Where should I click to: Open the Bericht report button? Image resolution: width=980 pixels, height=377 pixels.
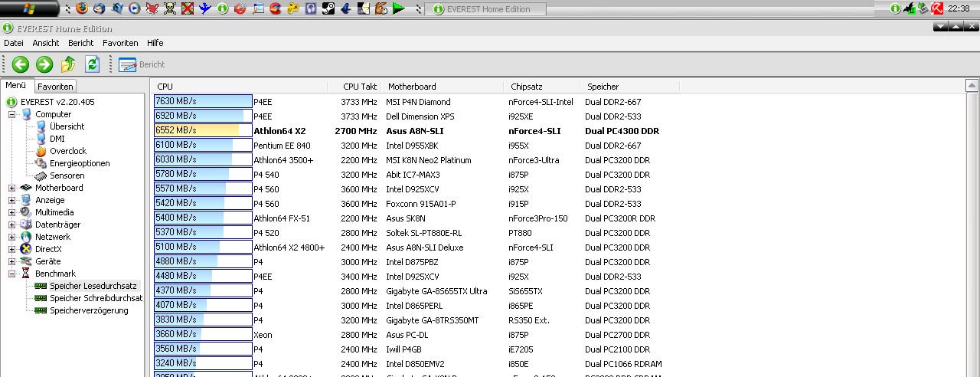[x=142, y=64]
